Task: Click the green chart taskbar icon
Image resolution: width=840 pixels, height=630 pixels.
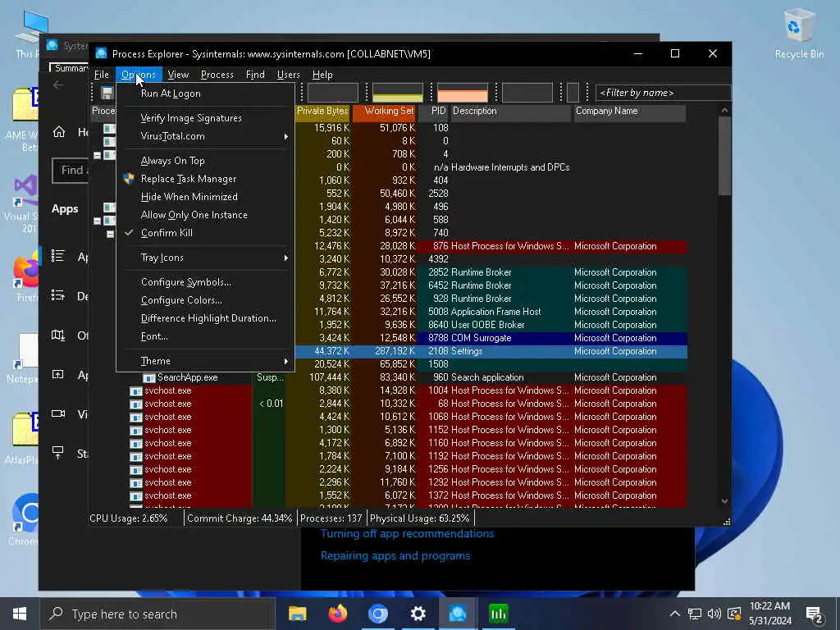Action: (x=498, y=614)
